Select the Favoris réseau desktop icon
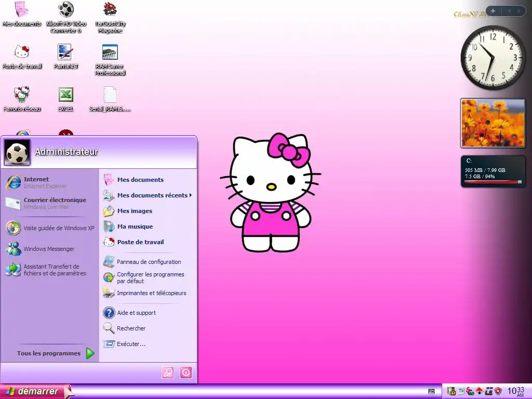 point(22,99)
